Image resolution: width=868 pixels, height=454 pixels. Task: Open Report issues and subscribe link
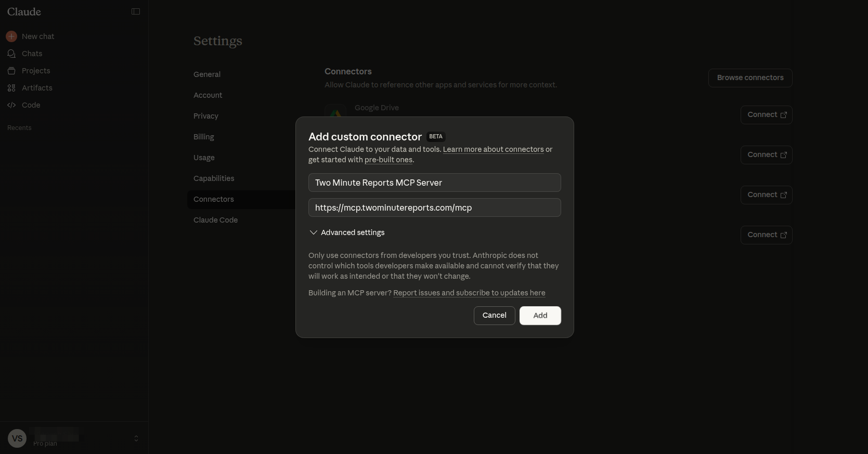tap(469, 293)
